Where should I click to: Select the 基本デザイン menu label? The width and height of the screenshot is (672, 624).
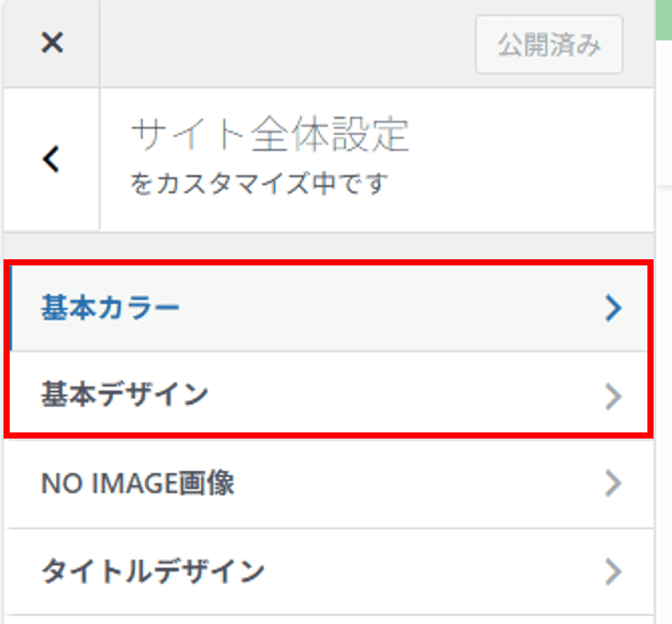124,396
